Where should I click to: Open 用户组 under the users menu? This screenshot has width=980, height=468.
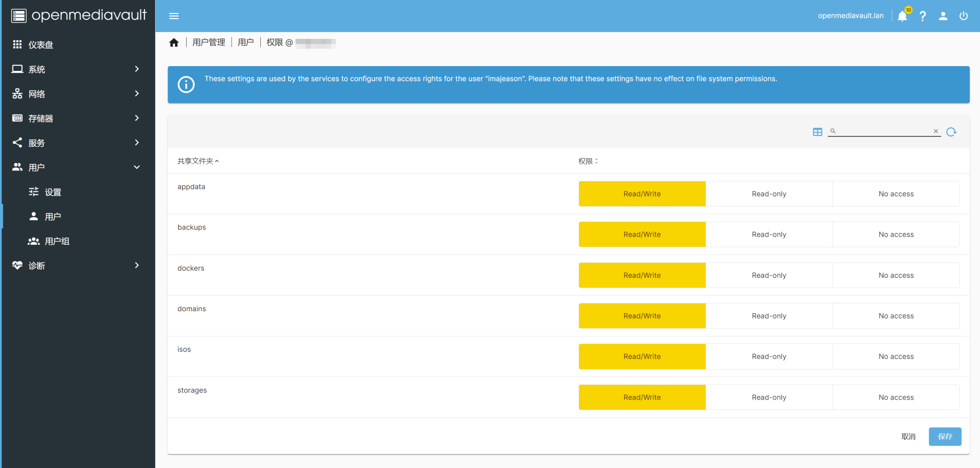tap(57, 241)
